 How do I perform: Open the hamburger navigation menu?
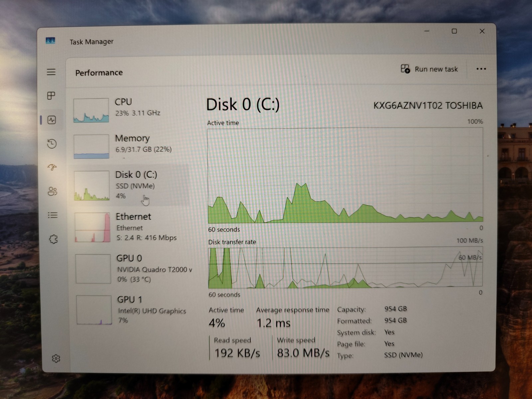coord(51,72)
